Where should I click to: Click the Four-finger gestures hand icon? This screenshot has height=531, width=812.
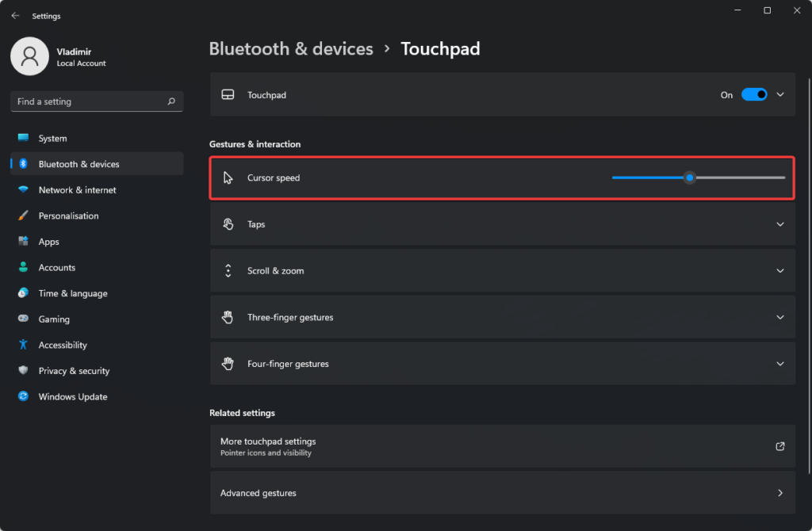click(228, 363)
